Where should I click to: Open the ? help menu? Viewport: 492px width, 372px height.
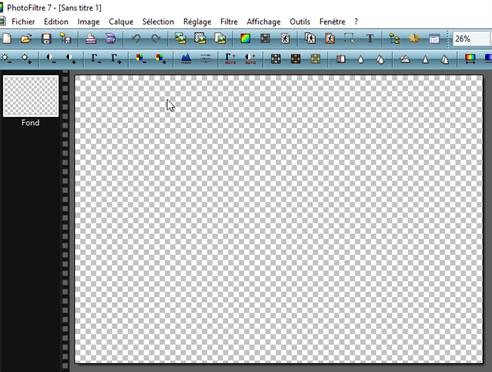(356, 22)
